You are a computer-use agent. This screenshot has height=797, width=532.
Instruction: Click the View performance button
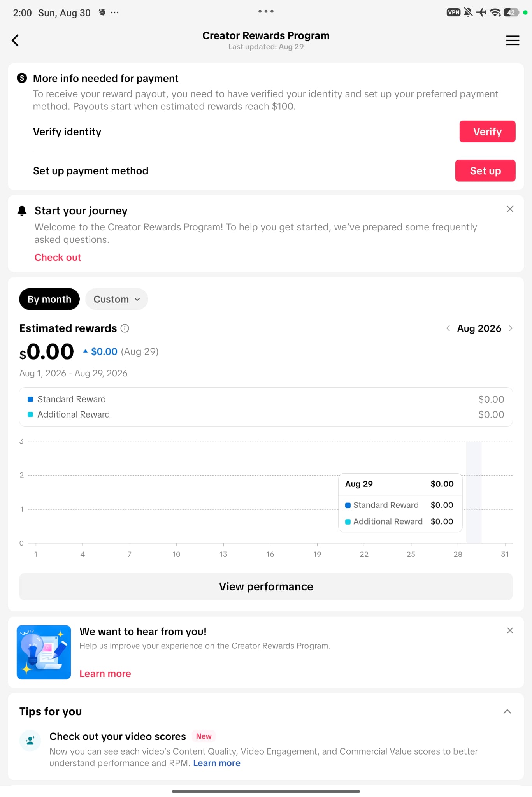(266, 586)
